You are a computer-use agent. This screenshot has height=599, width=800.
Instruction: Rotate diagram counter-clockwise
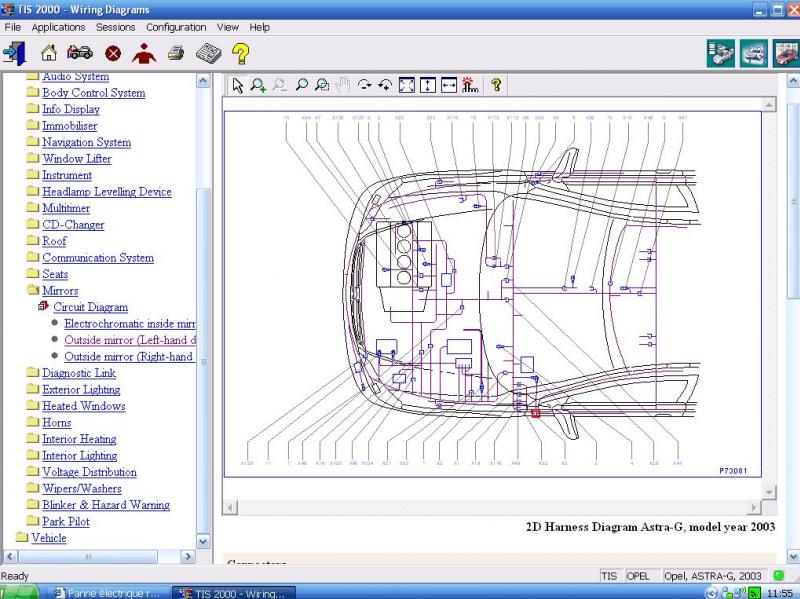(x=385, y=85)
